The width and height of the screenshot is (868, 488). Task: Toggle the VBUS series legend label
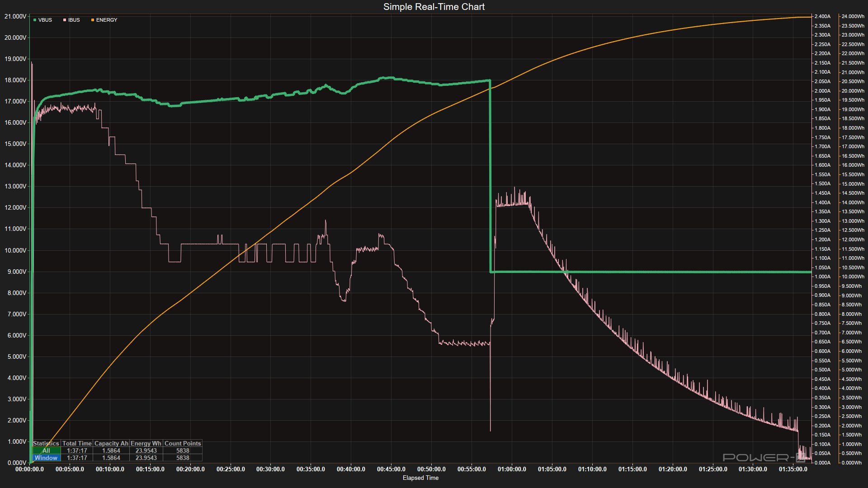pos(45,20)
